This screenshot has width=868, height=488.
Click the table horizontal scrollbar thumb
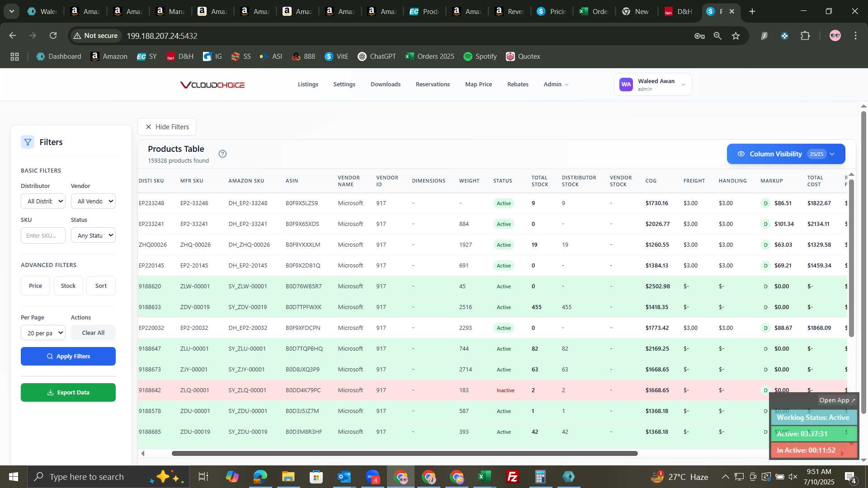[x=405, y=454]
